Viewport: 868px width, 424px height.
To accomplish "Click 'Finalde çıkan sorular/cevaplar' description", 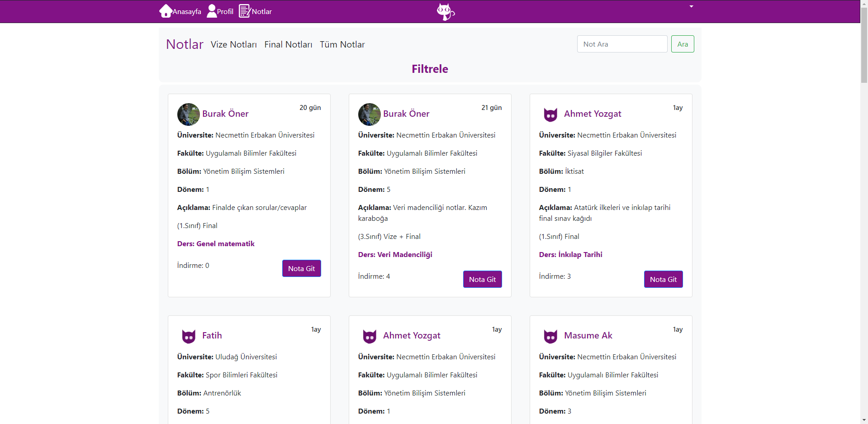I will 260,207.
